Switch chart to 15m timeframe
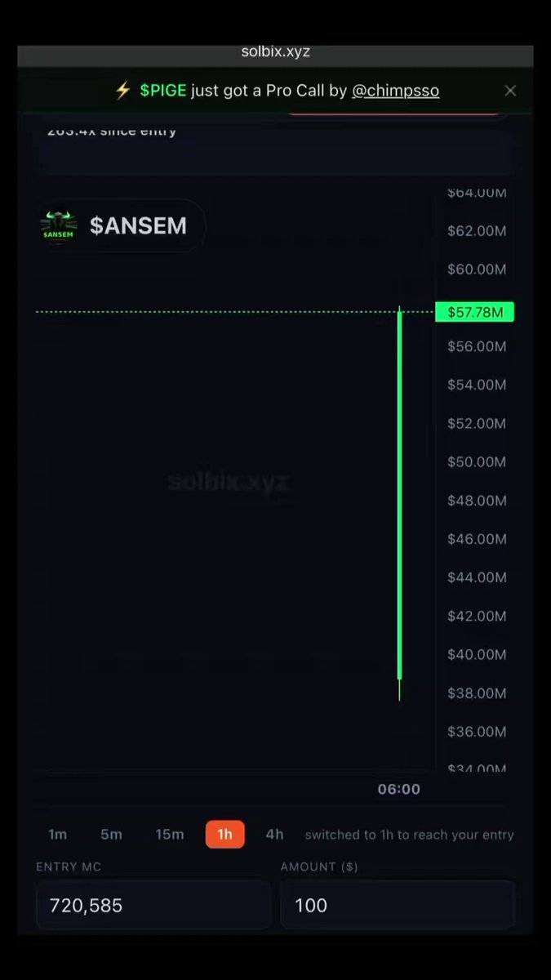The height and width of the screenshot is (980, 551). click(169, 835)
